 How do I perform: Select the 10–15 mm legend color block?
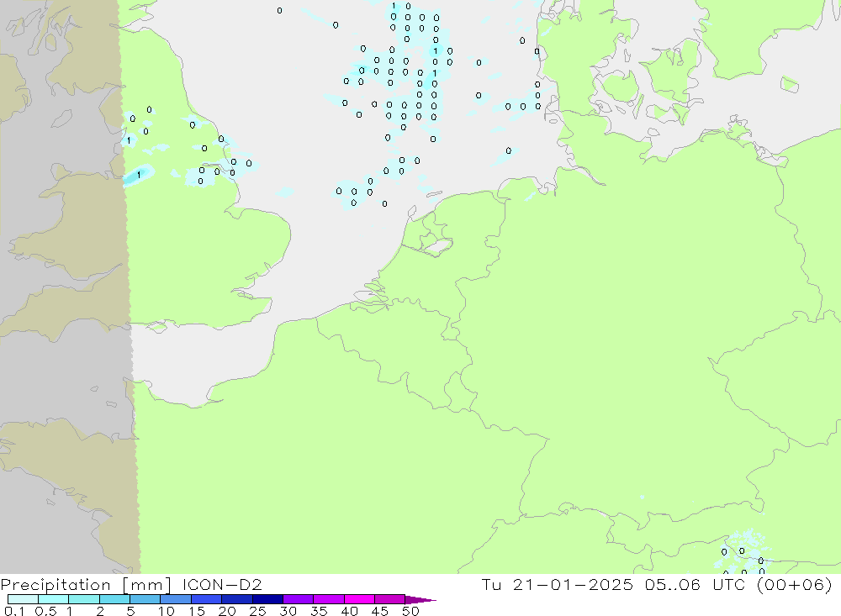click(x=176, y=599)
